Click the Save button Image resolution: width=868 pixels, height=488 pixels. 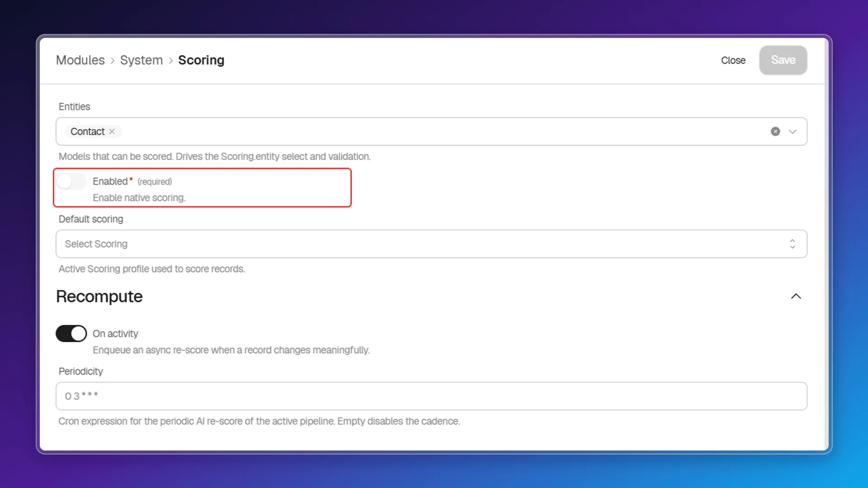click(783, 60)
